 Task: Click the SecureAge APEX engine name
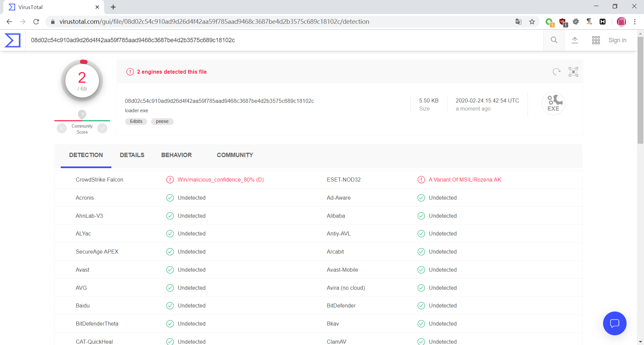[97, 252]
